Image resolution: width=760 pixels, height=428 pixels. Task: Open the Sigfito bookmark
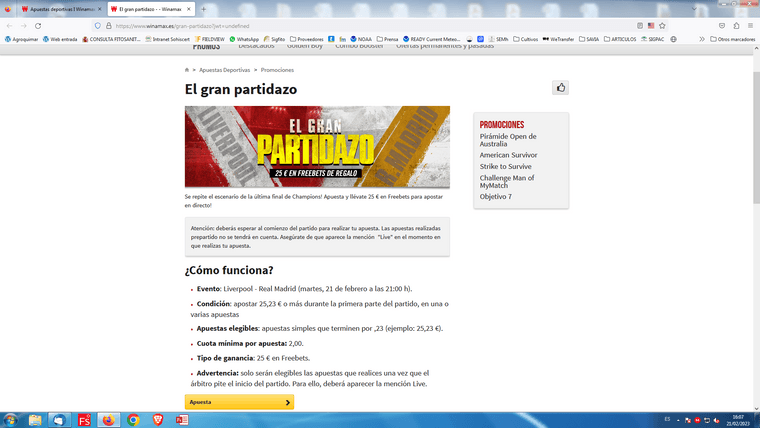(274, 39)
